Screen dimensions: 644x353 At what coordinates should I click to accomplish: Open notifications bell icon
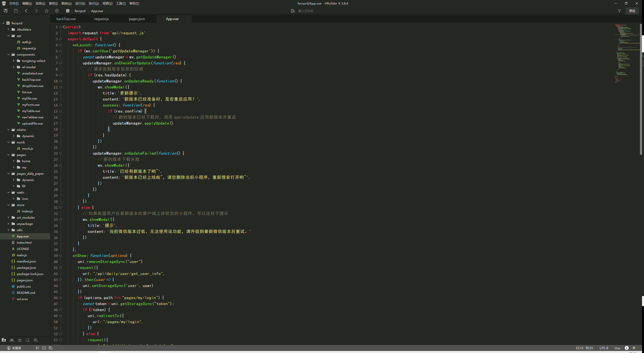[x=634, y=348]
